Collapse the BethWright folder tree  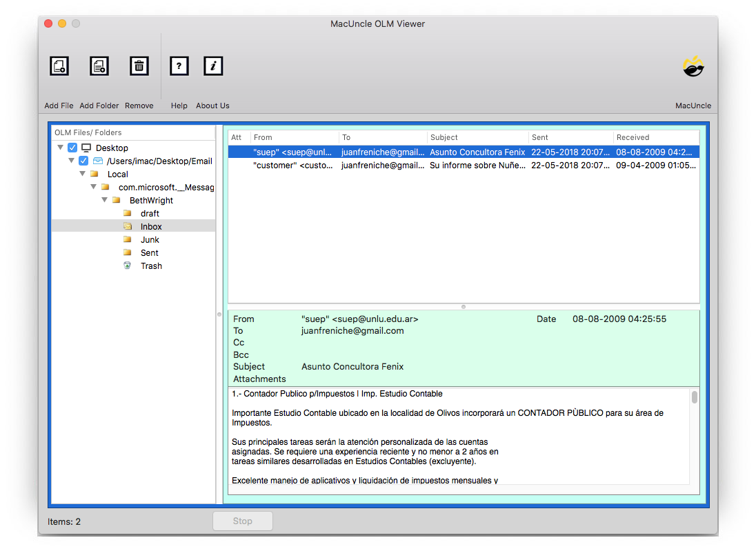[105, 200]
